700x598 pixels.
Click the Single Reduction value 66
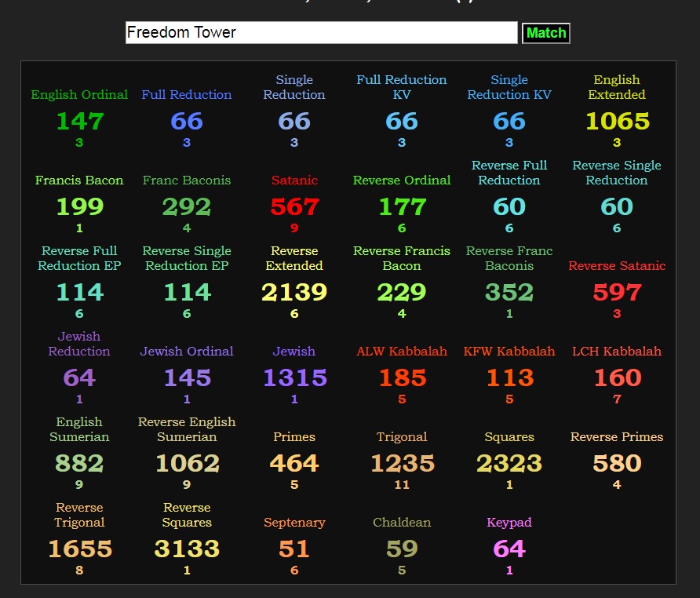(x=294, y=122)
